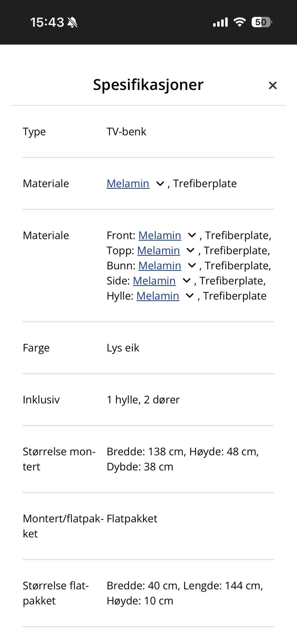Close the Spesifikasjoner dialog
297x644 pixels.
(x=273, y=85)
